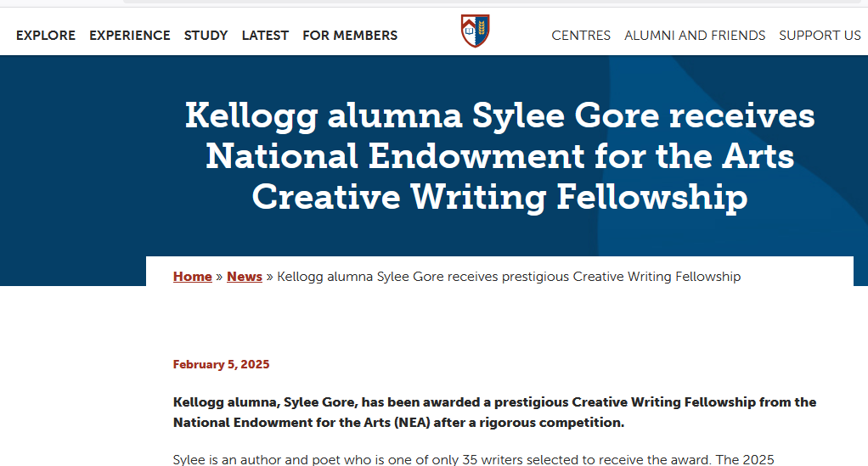Screen dimensions: 868x466
Task: Click the SUPPORT US link
Action: (820, 36)
